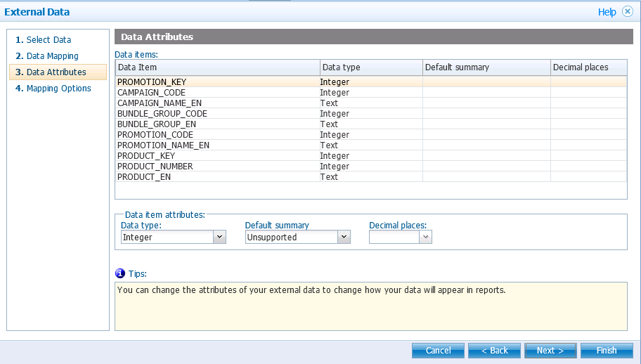Screen dimensions: 641x364
Task: Expand the Data type dropdown
Action: click(x=219, y=237)
